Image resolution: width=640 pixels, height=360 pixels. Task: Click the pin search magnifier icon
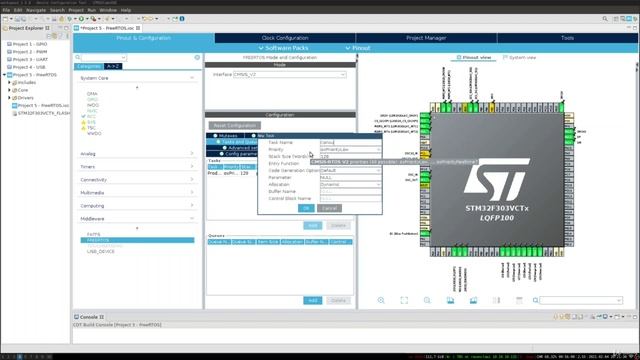[x=535, y=300]
